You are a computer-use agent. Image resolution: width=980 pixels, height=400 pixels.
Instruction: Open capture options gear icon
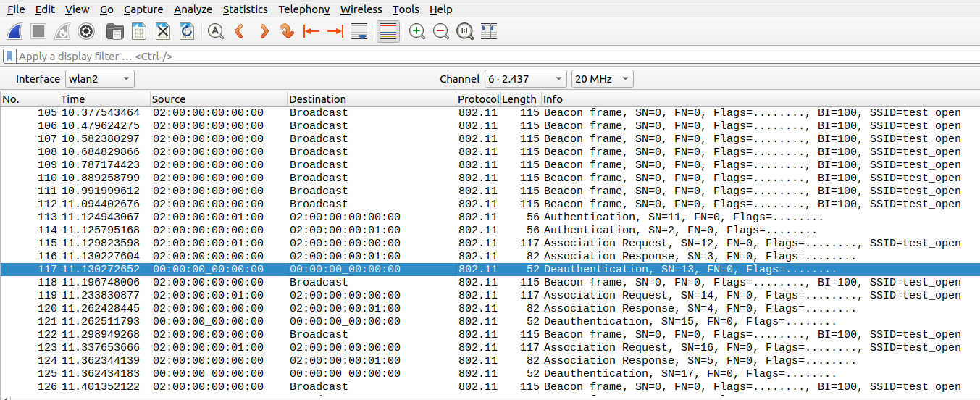(86, 31)
